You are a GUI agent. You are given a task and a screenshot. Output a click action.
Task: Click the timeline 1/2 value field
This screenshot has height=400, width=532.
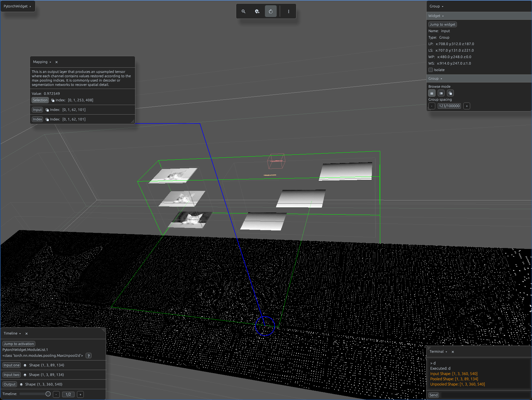pos(68,395)
